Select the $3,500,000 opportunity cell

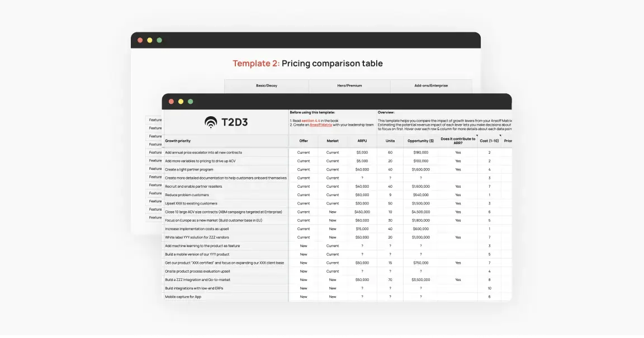pos(420,280)
